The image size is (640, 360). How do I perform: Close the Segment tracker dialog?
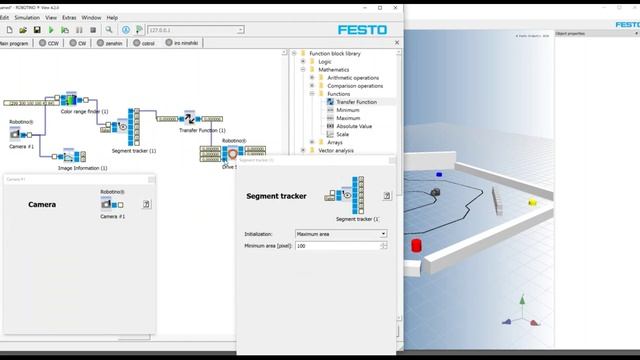pyautogui.click(x=392, y=160)
